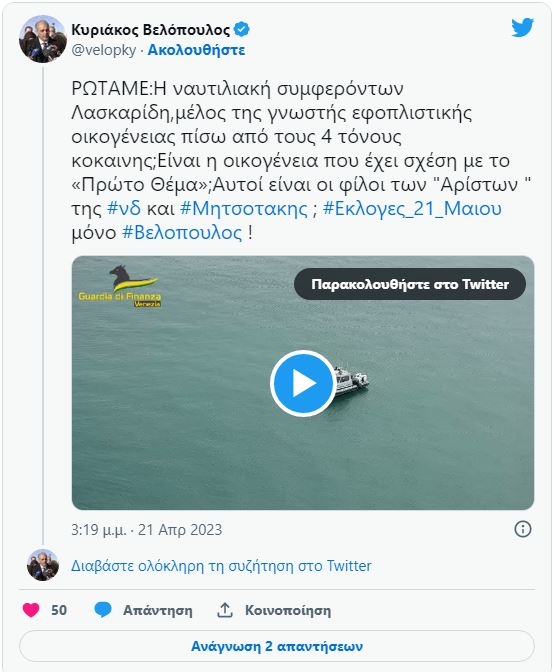The height and width of the screenshot is (672, 554).
Task: Open the tweet info circle icon
Action: pos(522,529)
